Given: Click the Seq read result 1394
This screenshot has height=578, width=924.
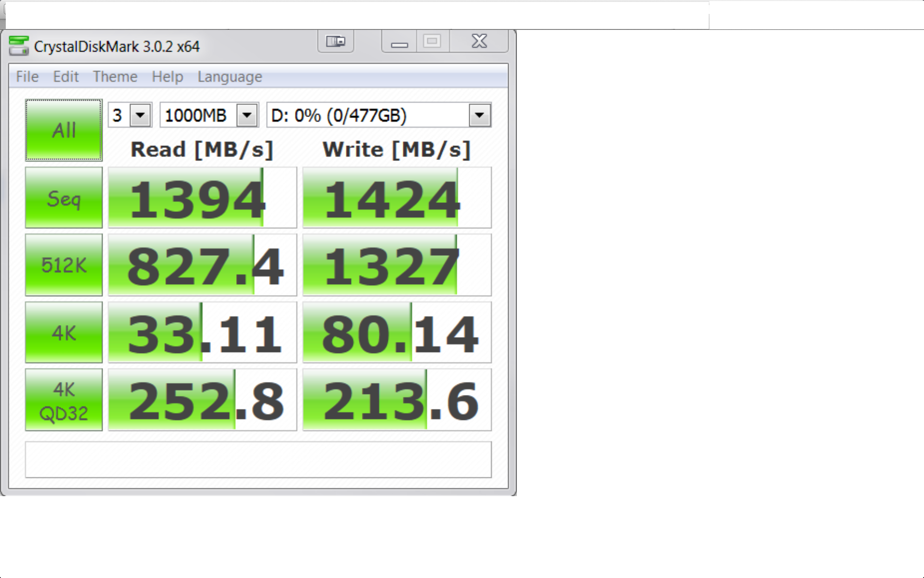Looking at the screenshot, I should 202,198.
